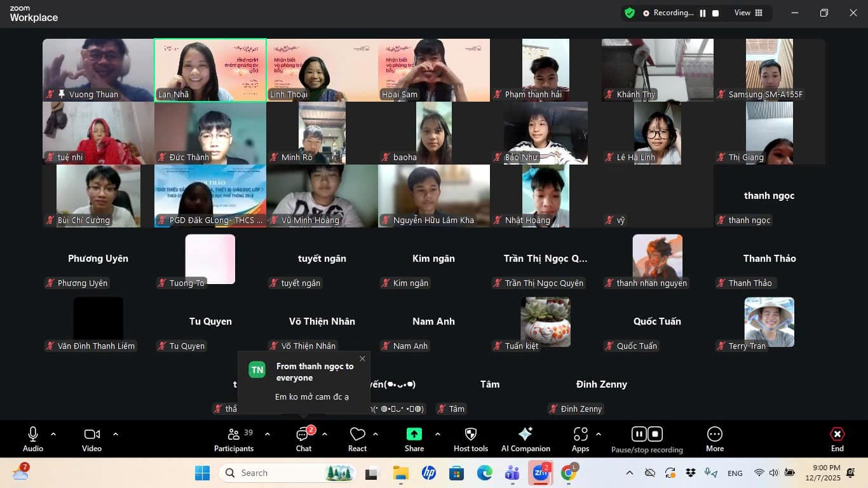The image size is (868, 488).
Task: Pause recording from the bottom toolbar
Action: (x=639, y=434)
